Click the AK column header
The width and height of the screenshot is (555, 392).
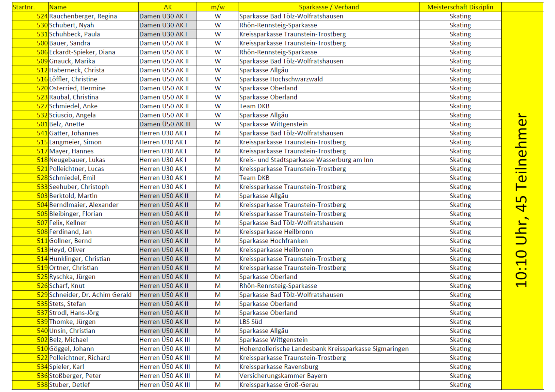click(168, 7)
